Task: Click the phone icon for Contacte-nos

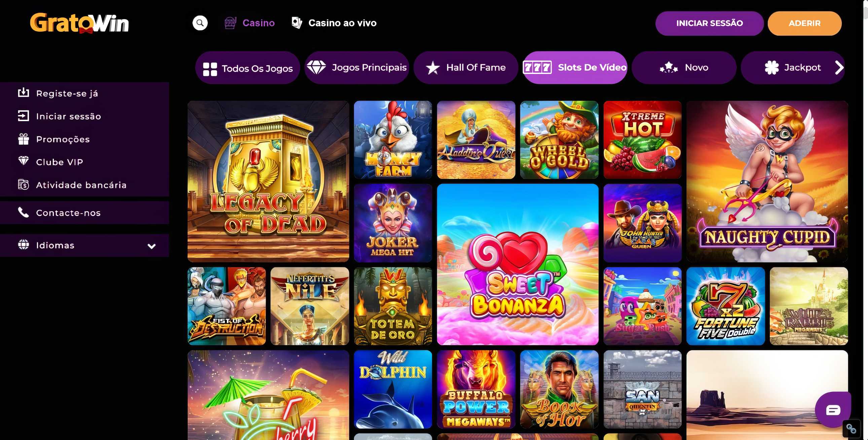Action: click(x=23, y=212)
